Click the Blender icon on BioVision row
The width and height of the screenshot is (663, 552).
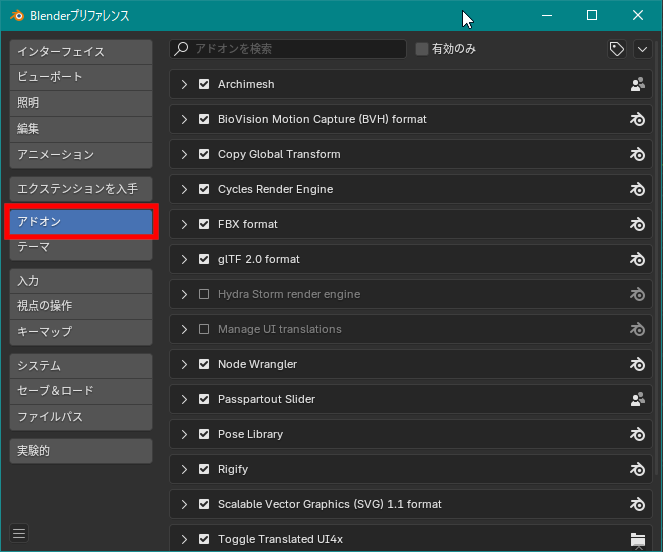click(637, 119)
